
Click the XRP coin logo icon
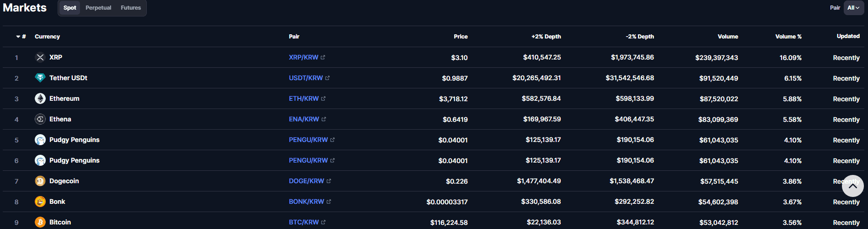pos(40,57)
